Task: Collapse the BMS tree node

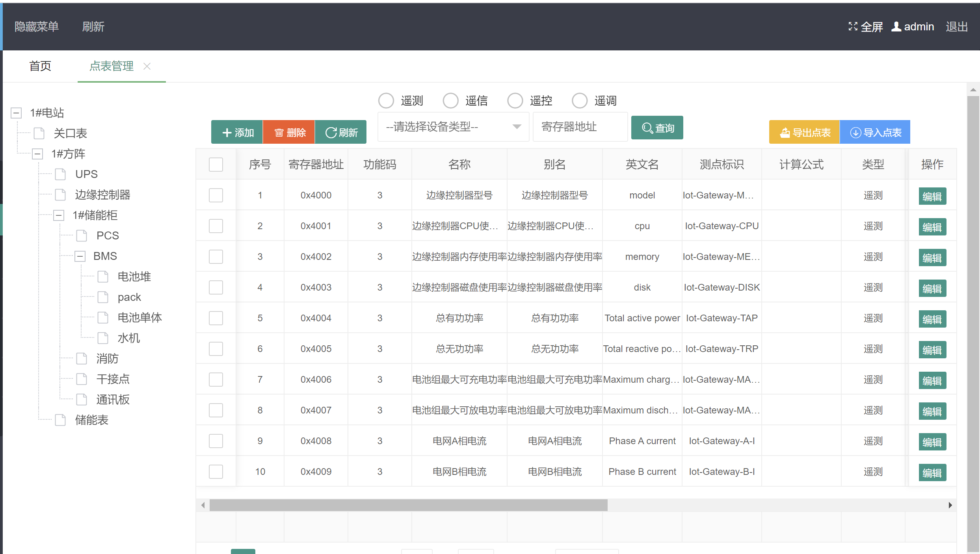Action: 80,256
